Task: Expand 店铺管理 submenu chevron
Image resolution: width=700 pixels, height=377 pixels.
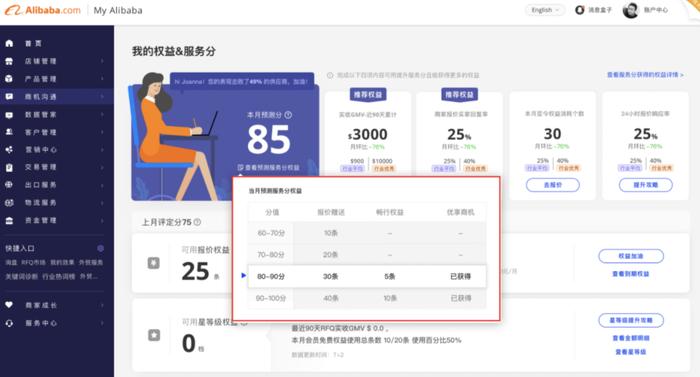Action: click(x=102, y=61)
